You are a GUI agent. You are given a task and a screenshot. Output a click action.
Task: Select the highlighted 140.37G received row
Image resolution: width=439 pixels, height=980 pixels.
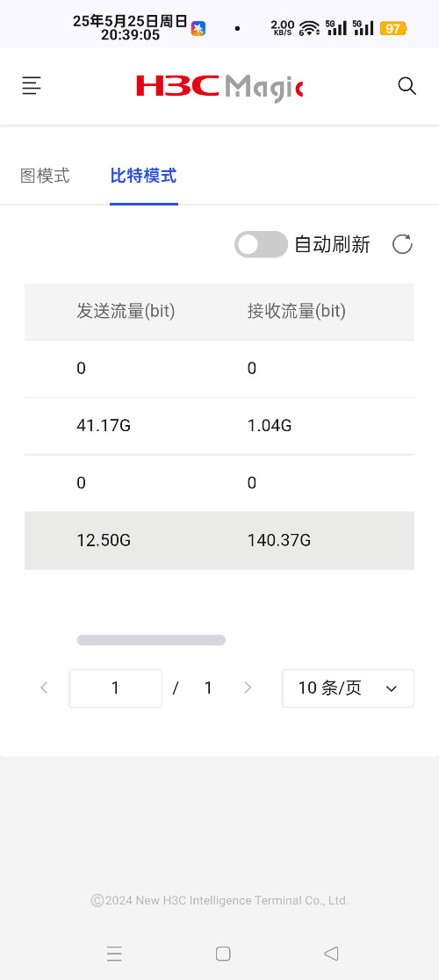[x=219, y=541]
